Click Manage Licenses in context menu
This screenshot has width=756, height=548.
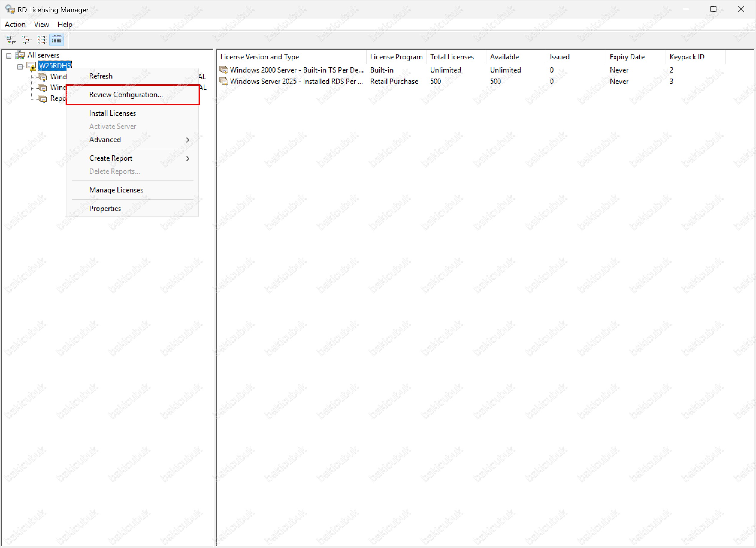116,190
